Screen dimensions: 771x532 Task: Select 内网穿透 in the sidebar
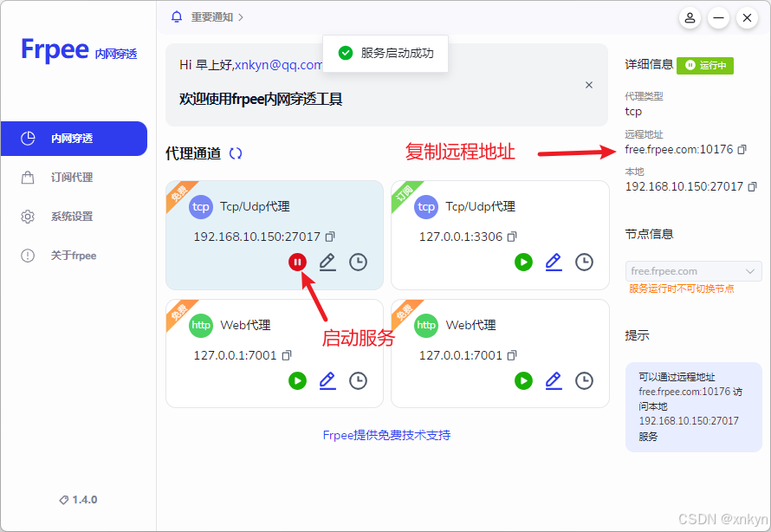pyautogui.click(x=74, y=139)
